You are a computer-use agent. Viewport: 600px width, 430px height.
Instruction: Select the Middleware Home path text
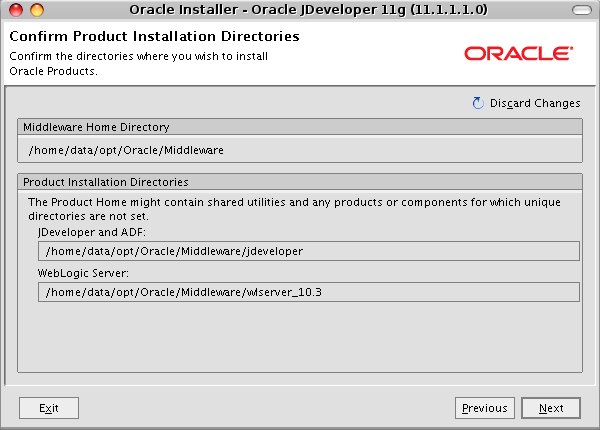point(126,150)
